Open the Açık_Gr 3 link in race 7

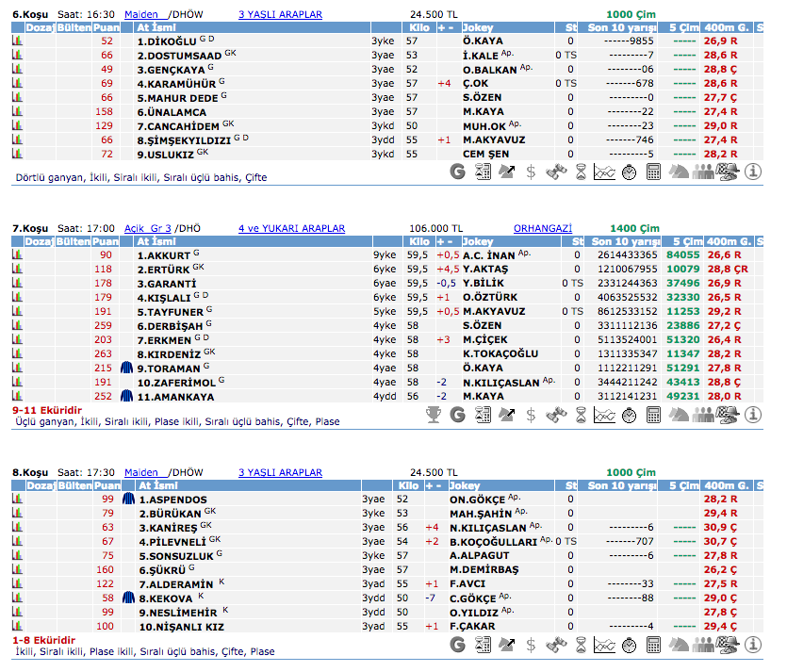click(147, 228)
